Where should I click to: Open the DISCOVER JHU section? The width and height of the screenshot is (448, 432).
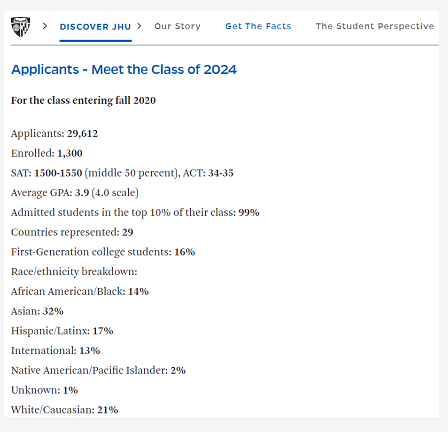(x=95, y=27)
